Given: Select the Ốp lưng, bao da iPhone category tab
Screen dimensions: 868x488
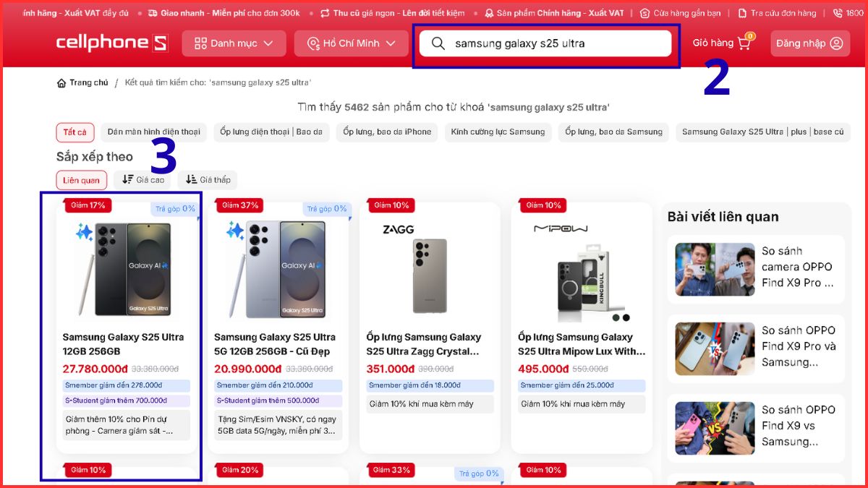Looking at the screenshot, I should tap(387, 132).
